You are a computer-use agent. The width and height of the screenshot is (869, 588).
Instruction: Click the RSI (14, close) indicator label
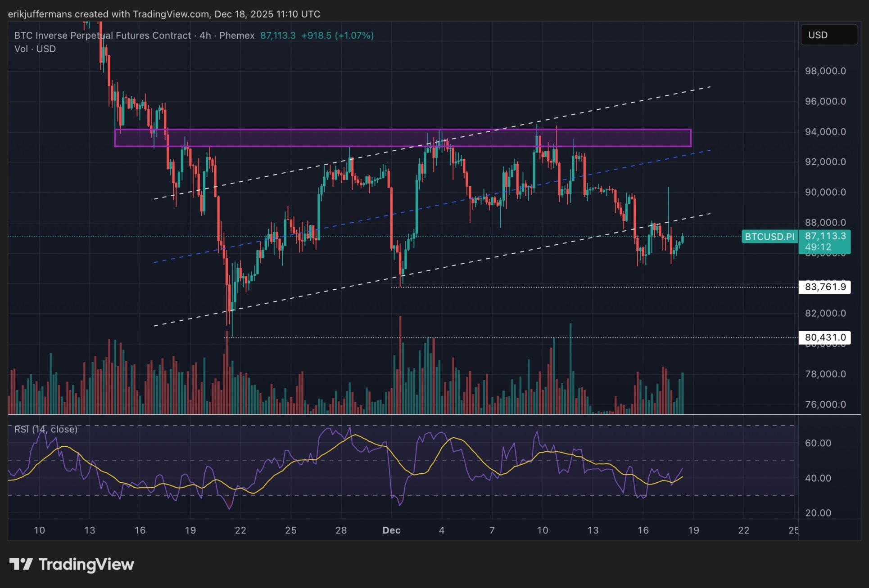pos(45,429)
